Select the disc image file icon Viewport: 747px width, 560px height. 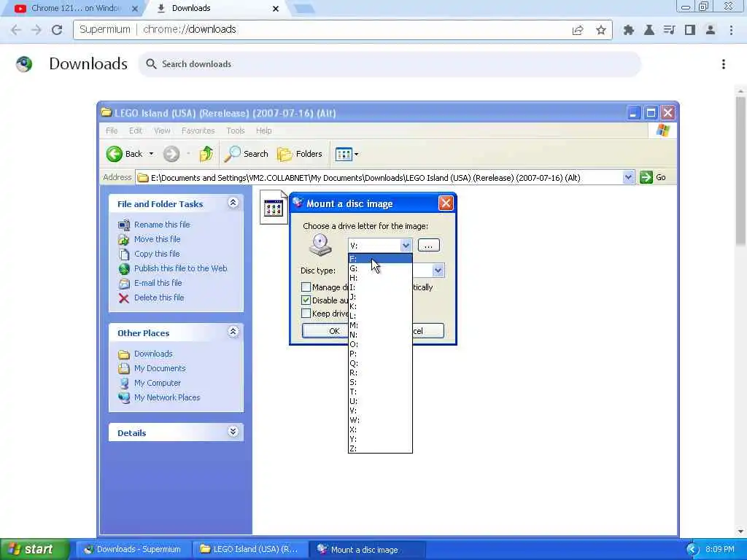tap(274, 208)
